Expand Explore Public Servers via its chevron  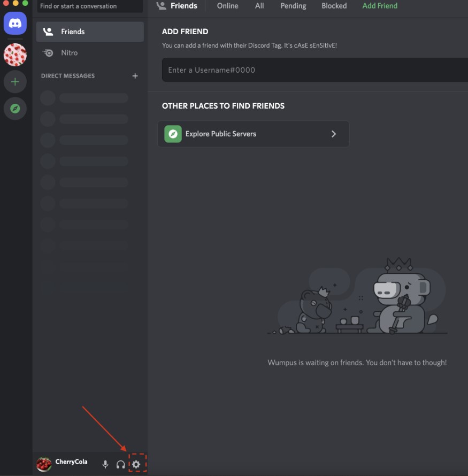(x=334, y=134)
